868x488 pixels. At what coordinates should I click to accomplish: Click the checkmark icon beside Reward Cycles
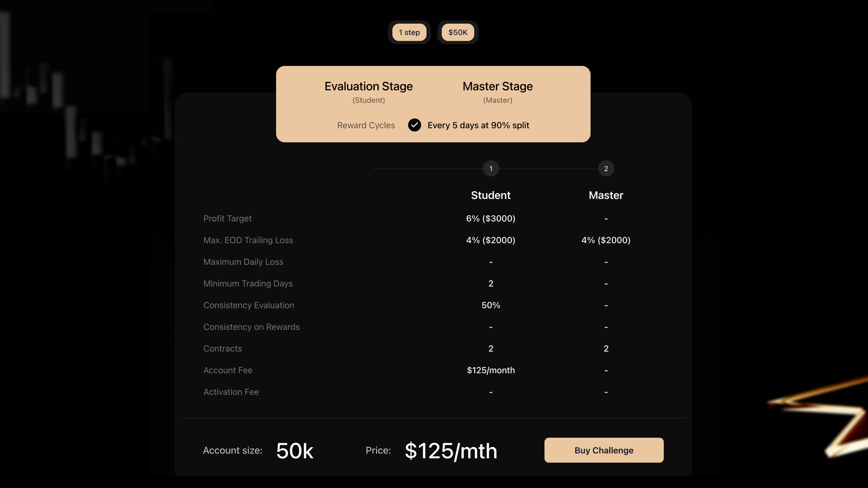[x=415, y=125]
